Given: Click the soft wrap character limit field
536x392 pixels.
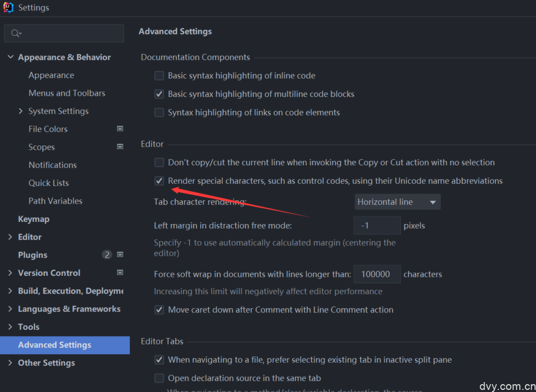Looking at the screenshot, I should pyautogui.click(x=377, y=274).
